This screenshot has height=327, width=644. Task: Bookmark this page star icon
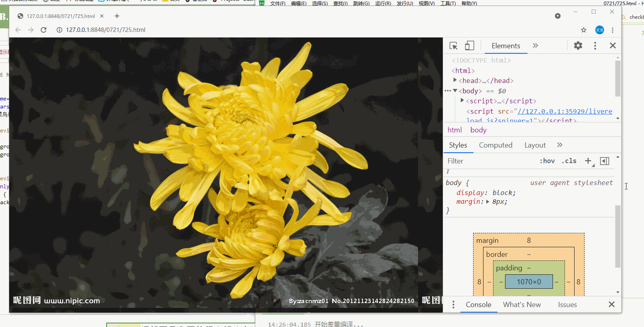(x=584, y=30)
